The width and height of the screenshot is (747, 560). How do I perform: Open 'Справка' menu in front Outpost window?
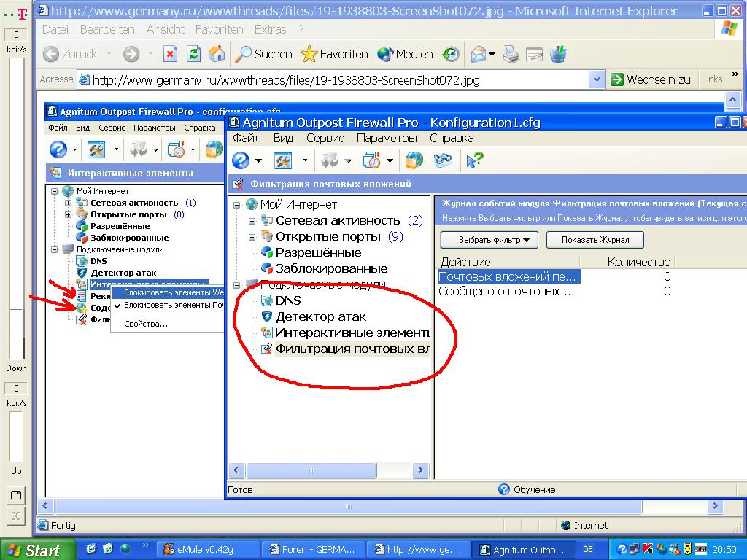coord(452,138)
